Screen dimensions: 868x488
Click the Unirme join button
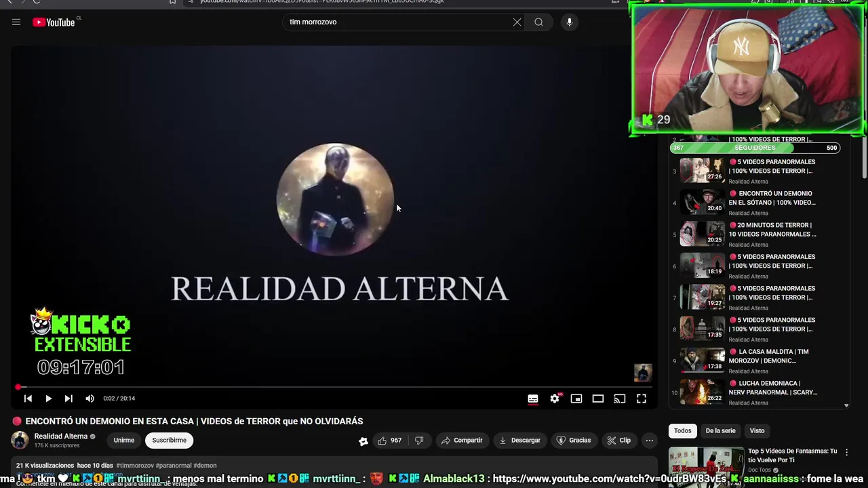(123, 441)
